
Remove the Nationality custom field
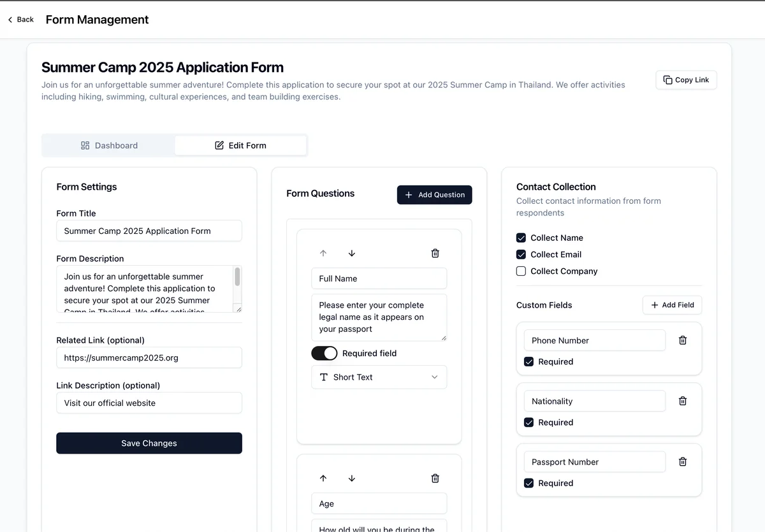[x=683, y=401]
